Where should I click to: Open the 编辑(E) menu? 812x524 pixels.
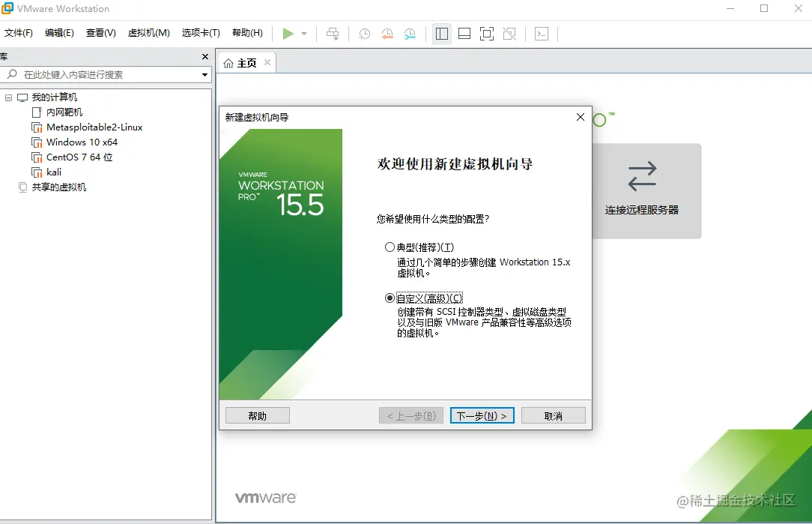[x=59, y=33]
